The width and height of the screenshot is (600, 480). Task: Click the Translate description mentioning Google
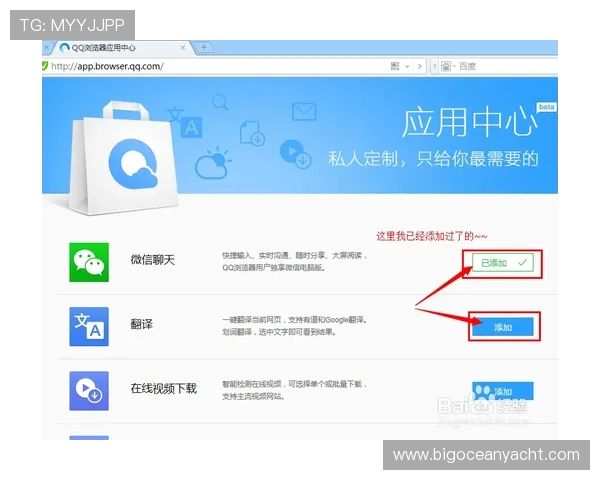point(295,326)
